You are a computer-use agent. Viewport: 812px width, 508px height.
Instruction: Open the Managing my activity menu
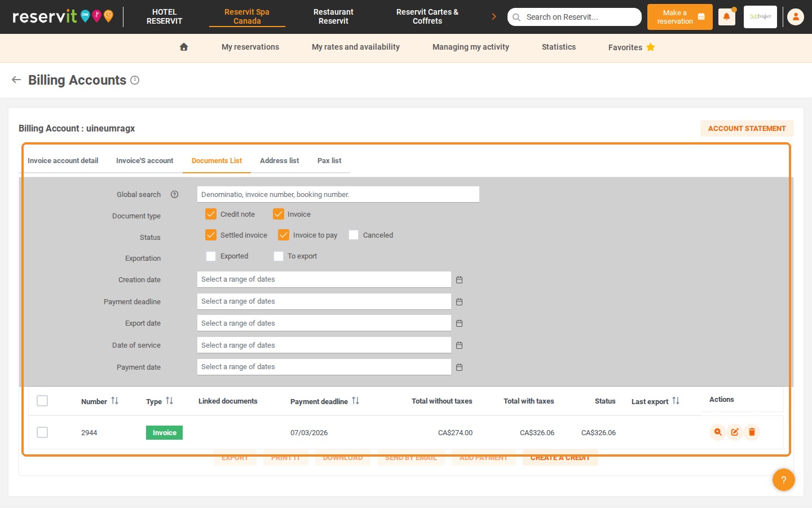471,47
